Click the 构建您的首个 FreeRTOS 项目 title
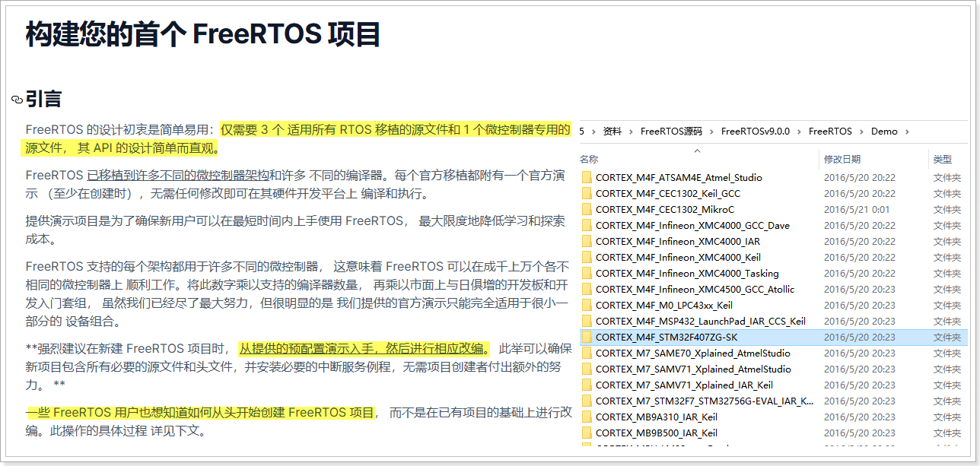 coord(203,34)
